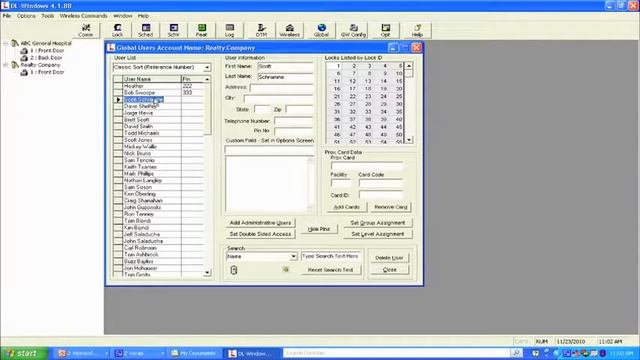Click the Telephone Number input field
The image size is (640, 360).
tap(294, 121)
